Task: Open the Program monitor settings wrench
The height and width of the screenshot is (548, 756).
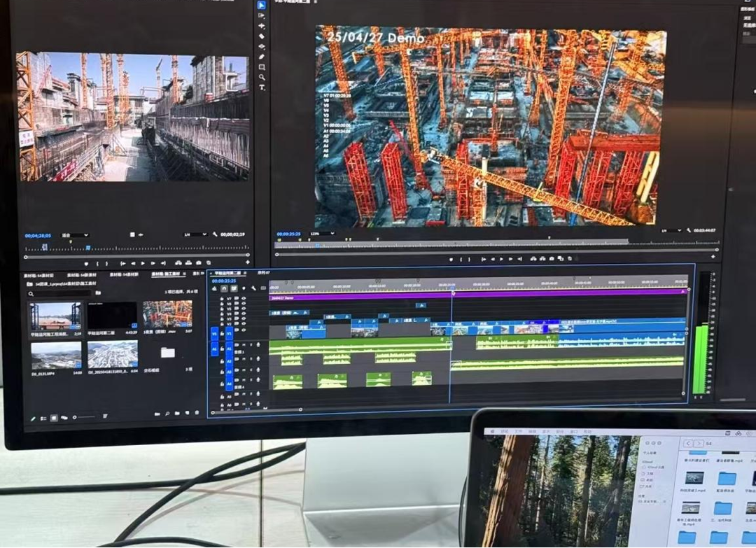Action: click(689, 230)
